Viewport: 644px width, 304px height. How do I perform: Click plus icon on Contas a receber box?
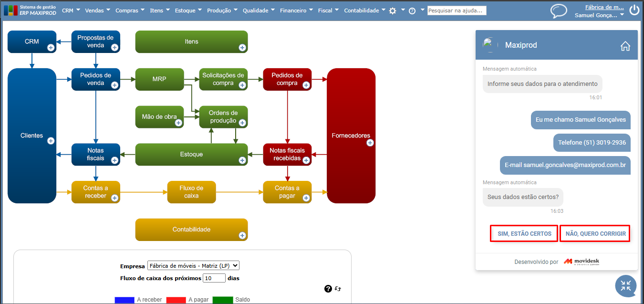[x=114, y=198]
